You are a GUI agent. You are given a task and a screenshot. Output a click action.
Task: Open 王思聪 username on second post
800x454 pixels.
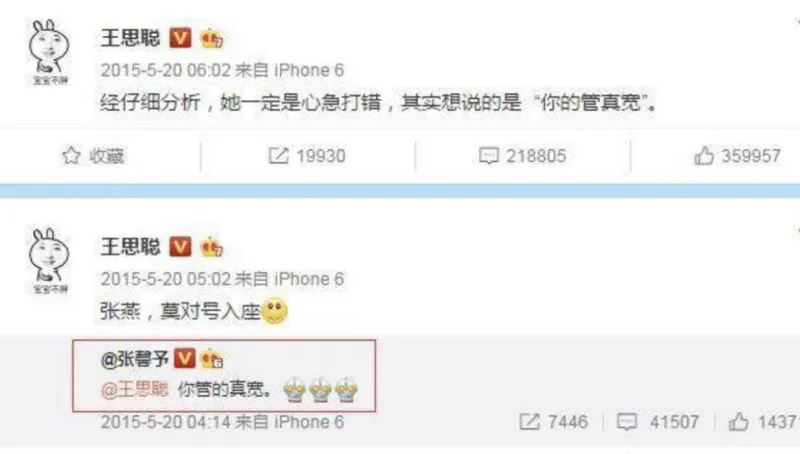pos(131,247)
